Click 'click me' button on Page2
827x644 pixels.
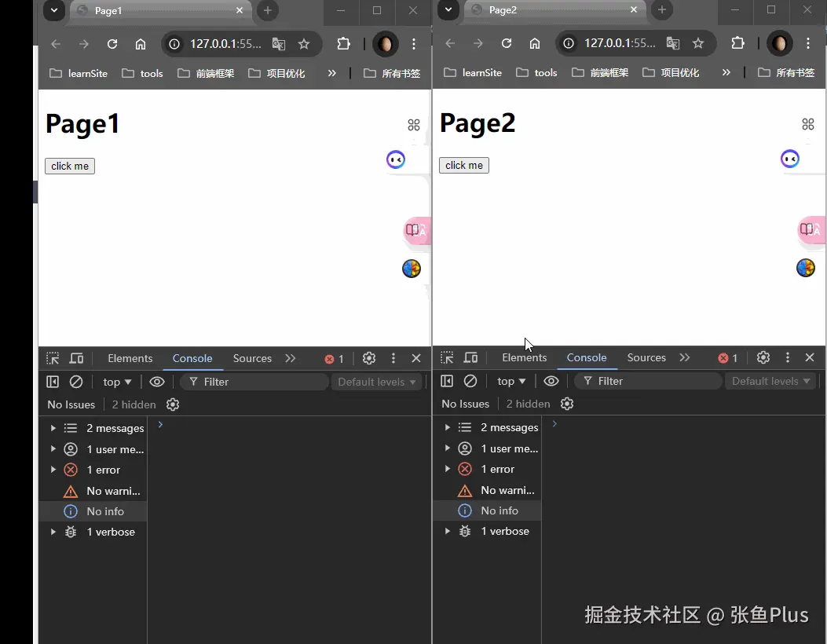click(464, 165)
